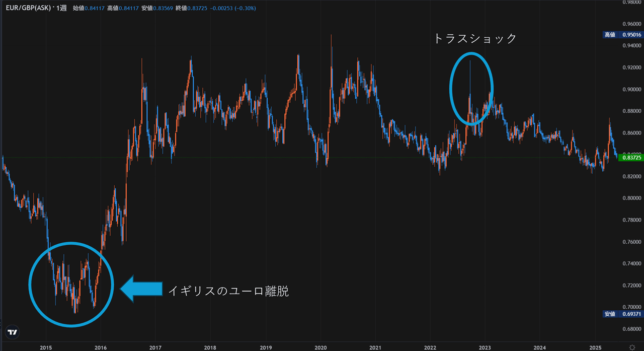Click the blue left-pointing arrow annotation
This screenshot has height=351, width=644.
pyautogui.click(x=140, y=289)
